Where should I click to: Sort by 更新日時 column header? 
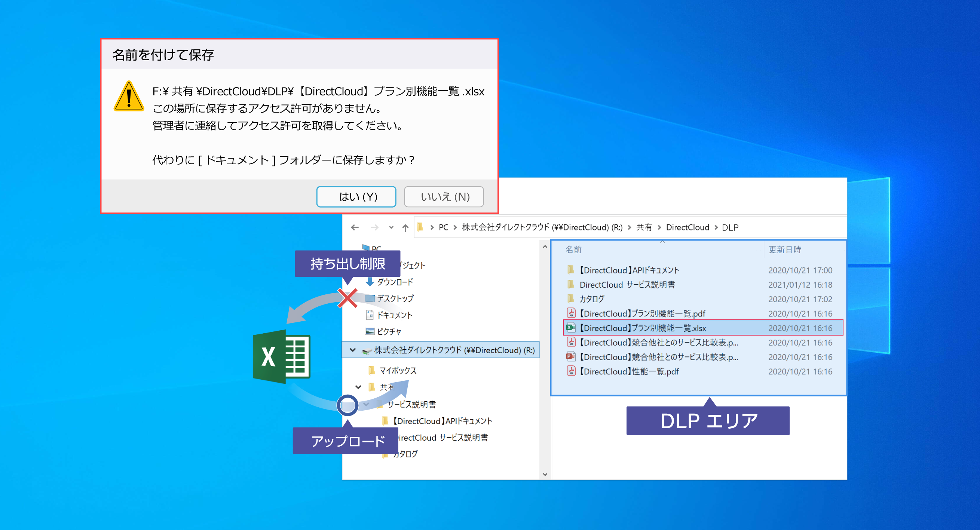[x=784, y=249]
